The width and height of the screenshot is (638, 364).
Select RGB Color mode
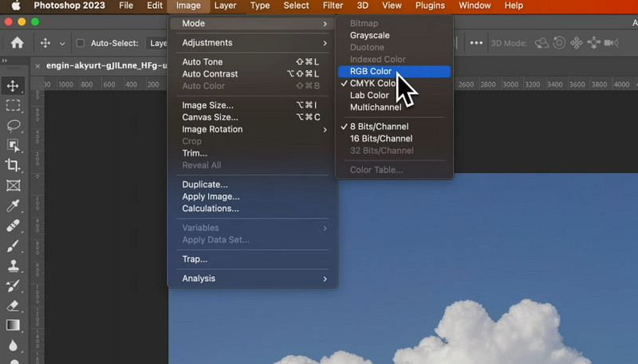click(x=394, y=71)
